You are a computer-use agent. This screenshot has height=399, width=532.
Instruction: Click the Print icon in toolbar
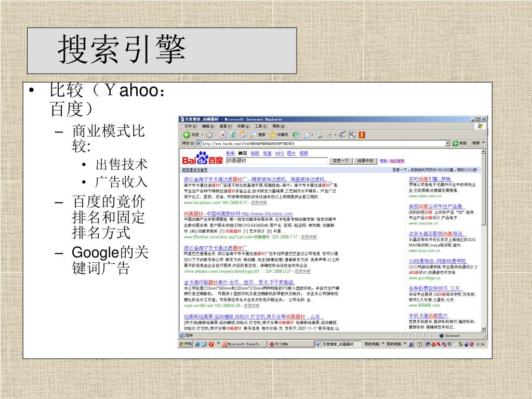(319, 135)
